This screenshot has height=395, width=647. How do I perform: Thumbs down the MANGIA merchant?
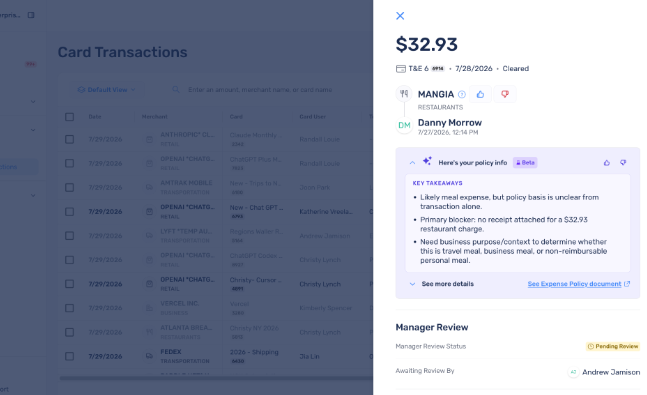[505, 94]
